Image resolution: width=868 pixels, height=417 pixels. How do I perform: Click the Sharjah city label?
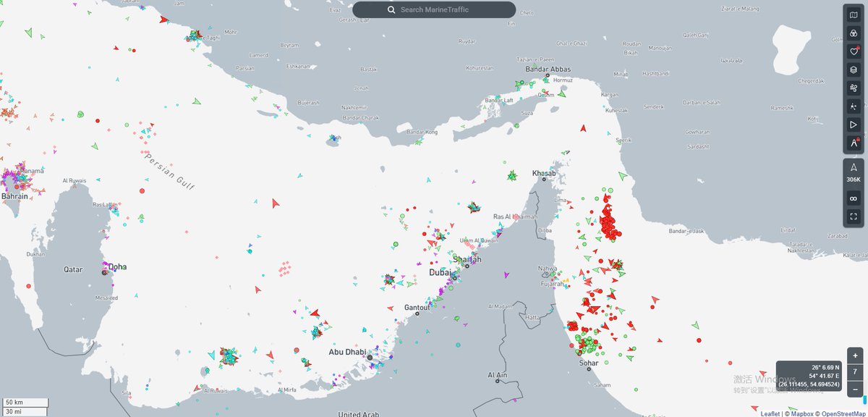(x=467, y=259)
